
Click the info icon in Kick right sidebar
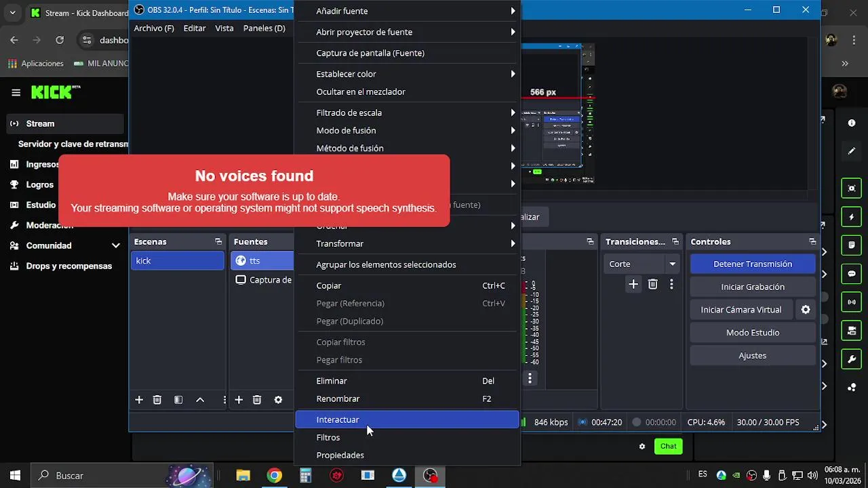click(852, 123)
